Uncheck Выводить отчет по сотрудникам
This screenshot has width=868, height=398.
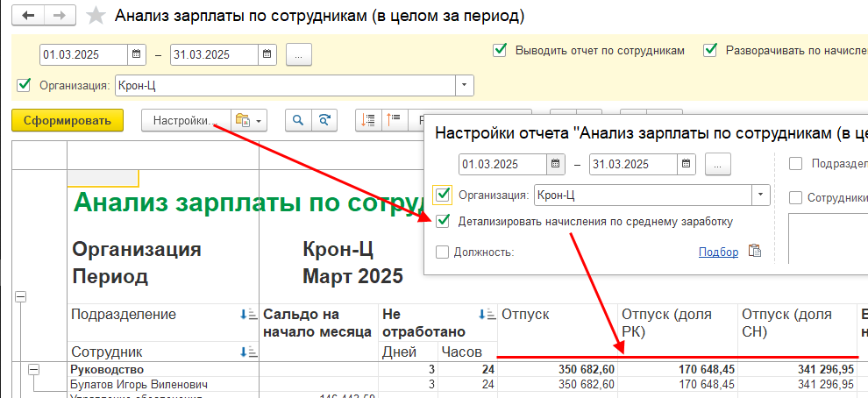500,51
